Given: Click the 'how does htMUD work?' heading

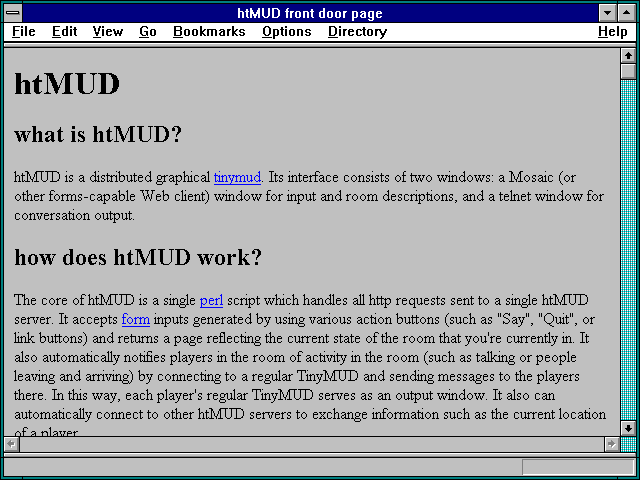Looking at the screenshot, I should click(x=138, y=258).
